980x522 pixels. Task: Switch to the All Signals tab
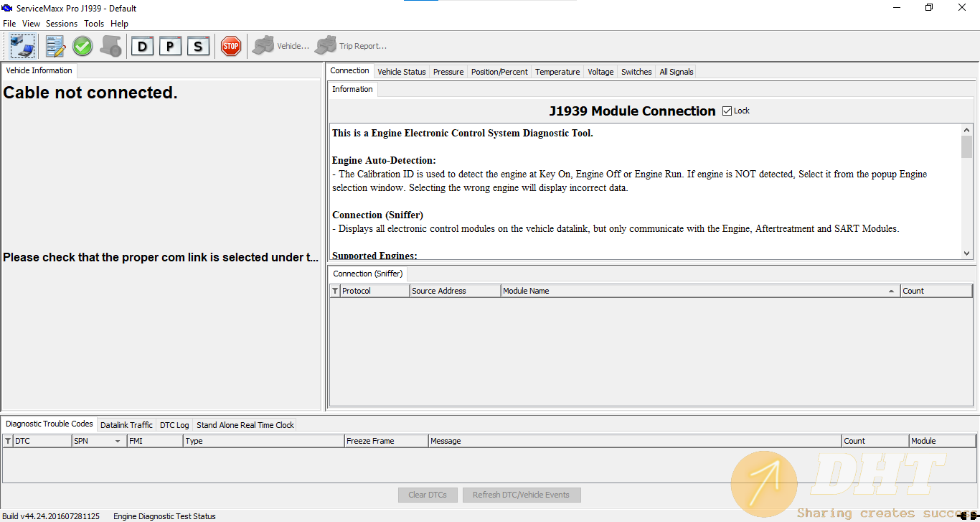tap(677, 72)
